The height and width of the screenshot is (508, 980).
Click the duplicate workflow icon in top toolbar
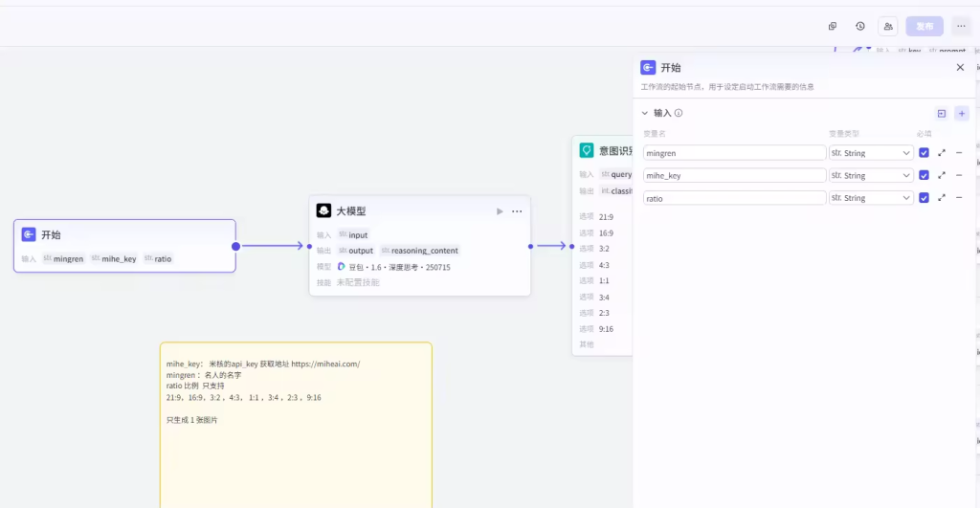pos(833,26)
